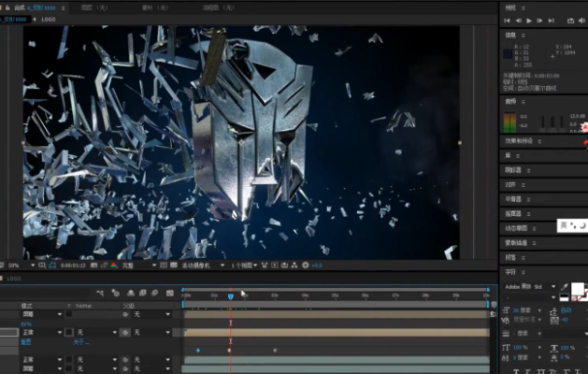Step to previous frame in Preview panel
This screenshot has height=374, width=588.
(x=518, y=20)
